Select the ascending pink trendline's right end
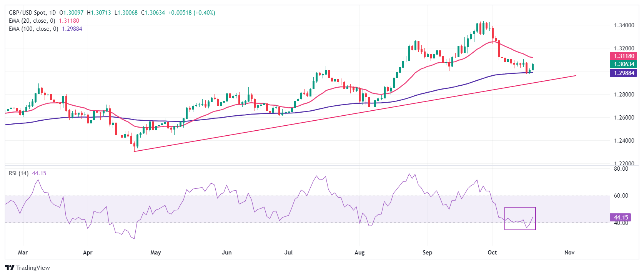This screenshot has height=276, width=644. [575, 76]
